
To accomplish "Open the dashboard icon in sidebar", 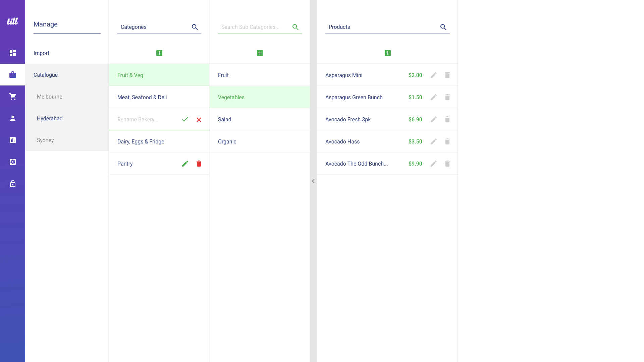I will click(13, 53).
